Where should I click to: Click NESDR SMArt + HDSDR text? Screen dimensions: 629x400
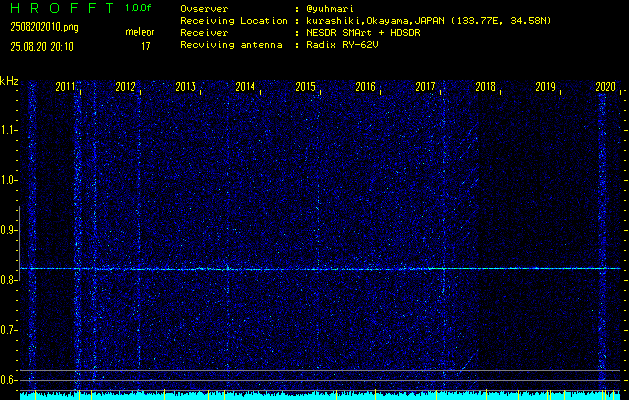pos(363,33)
